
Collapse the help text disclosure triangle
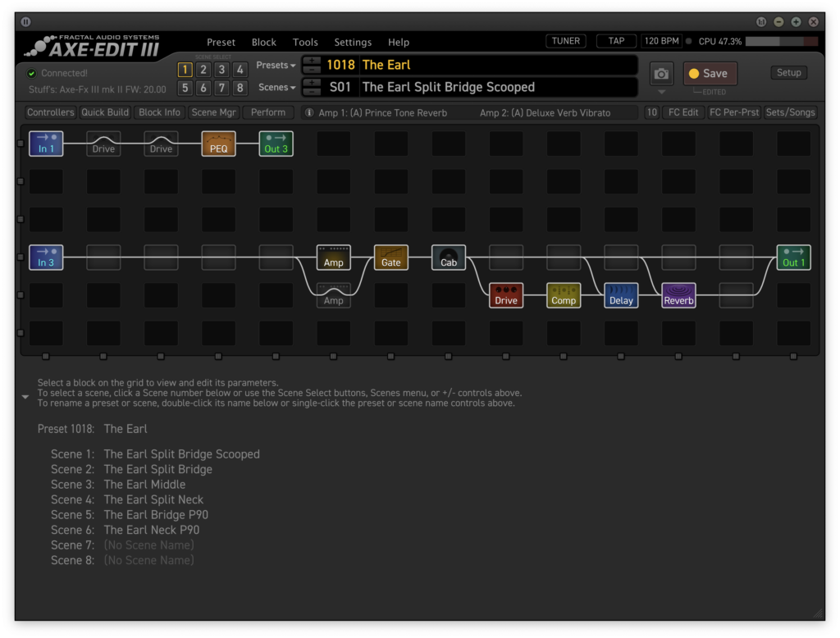click(x=25, y=397)
